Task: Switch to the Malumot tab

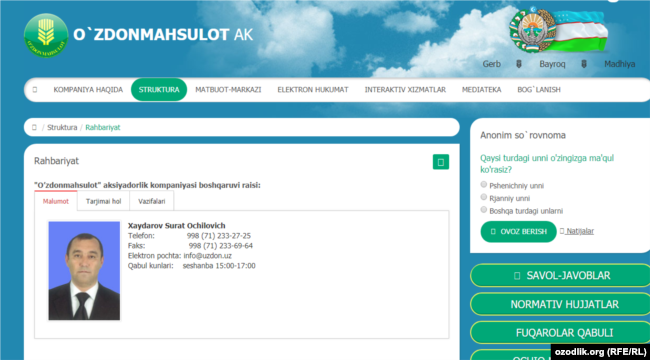Action: click(56, 202)
